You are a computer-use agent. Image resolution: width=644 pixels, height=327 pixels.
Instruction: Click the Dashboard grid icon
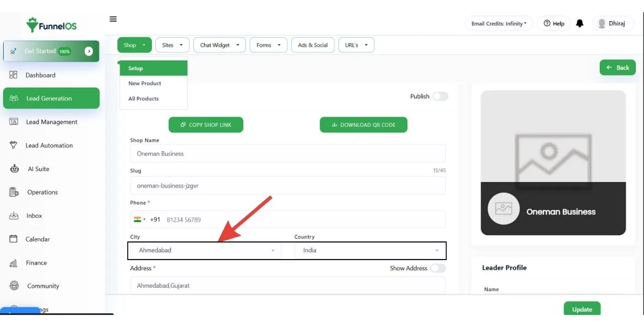pyautogui.click(x=14, y=75)
